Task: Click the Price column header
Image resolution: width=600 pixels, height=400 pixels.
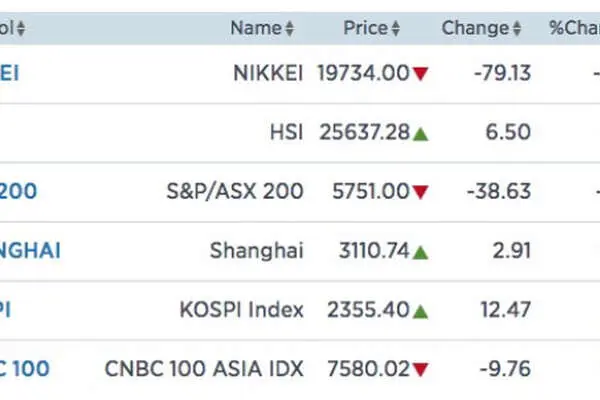Action: click(366, 28)
